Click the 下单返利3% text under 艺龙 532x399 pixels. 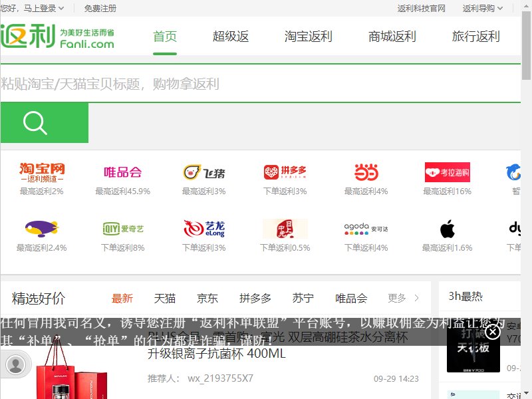204,247
